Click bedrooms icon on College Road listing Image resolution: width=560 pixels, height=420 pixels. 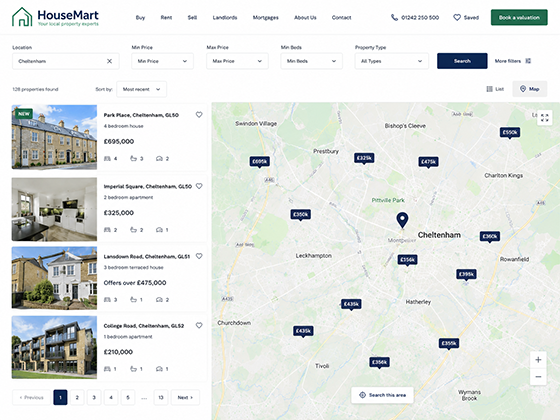click(x=107, y=369)
